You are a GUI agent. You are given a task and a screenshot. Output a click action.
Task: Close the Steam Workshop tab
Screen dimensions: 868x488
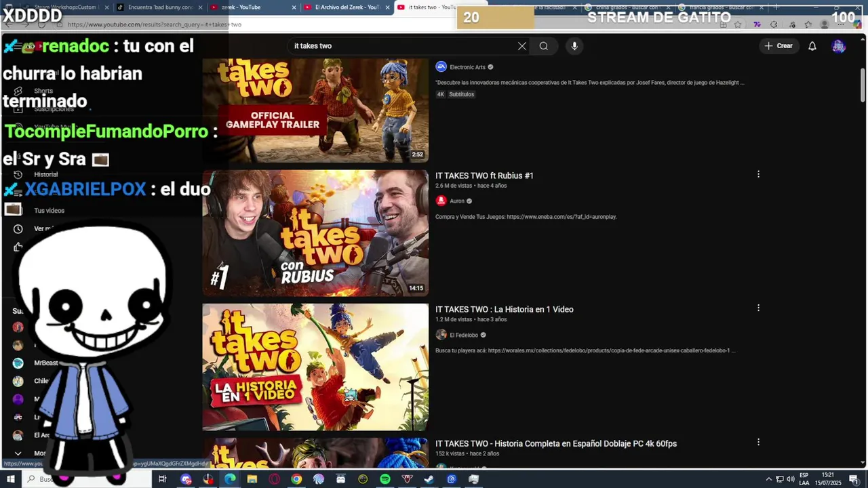coord(106,7)
